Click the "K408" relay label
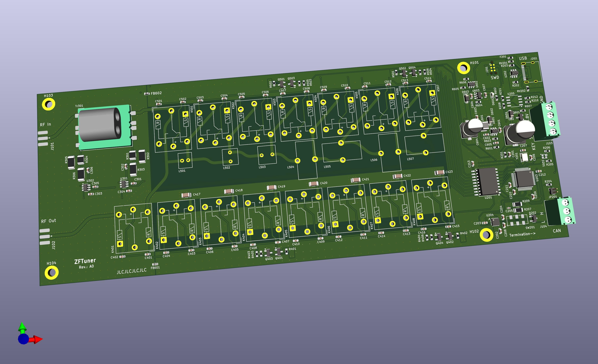This screenshot has height=364, width=598. tap(414, 222)
